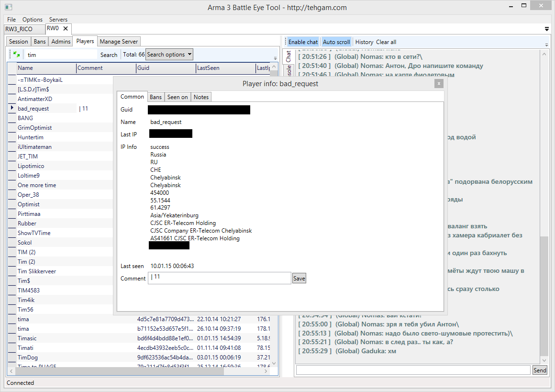The image size is (555, 392).
Task: Click the chat message input box
Action: coord(413,370)
